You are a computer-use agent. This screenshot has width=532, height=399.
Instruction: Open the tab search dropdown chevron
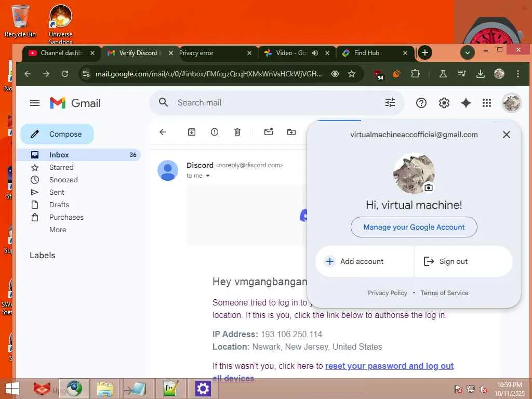tap(467, 52)
